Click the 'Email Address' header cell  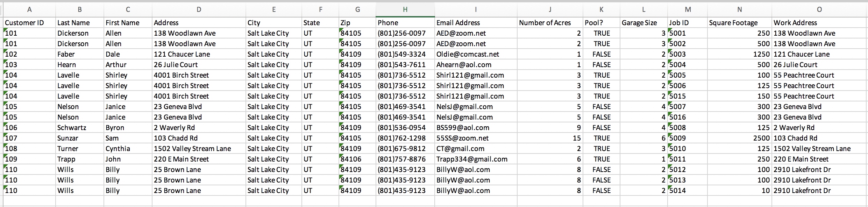pyautogui.click(x=476, y=23)
